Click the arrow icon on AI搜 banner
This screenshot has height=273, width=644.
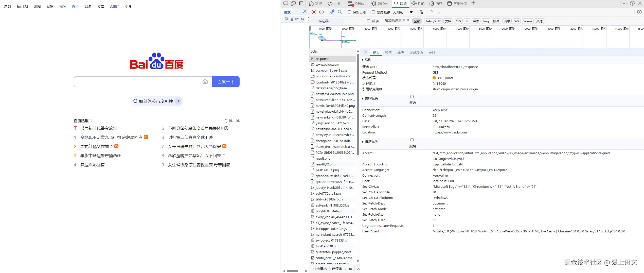click(x=178, y=101)
